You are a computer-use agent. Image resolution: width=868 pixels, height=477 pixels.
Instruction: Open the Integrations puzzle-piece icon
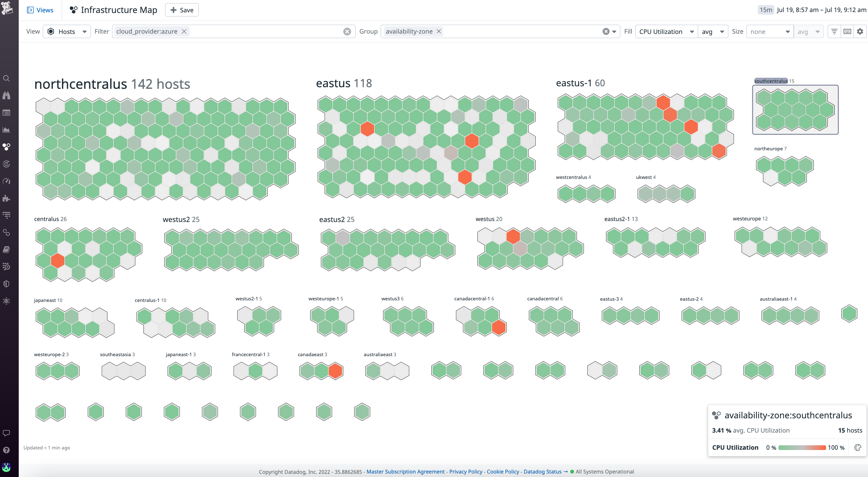pos(6,198)
